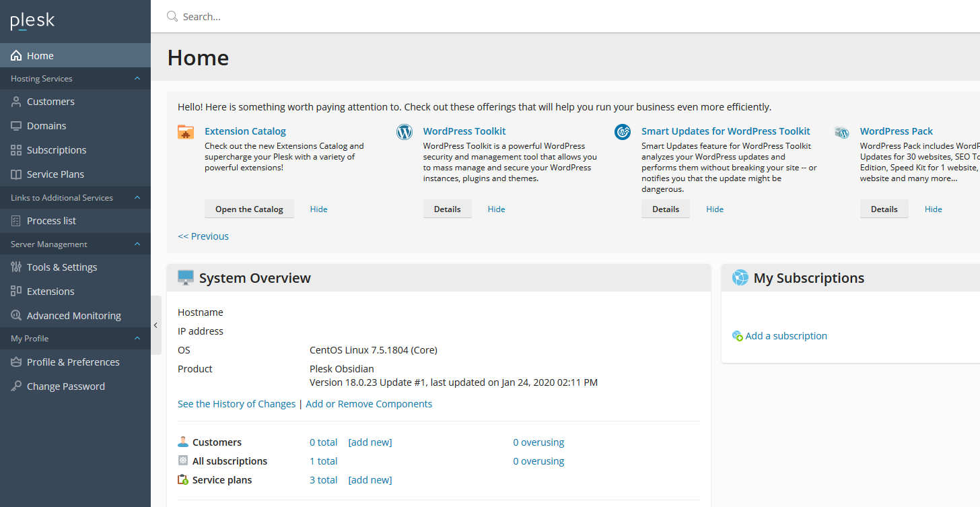Image resolution: width=980 pixels, height=507 pixels.
Task: Click the Smart Updates icon
Action: [623, 132]
